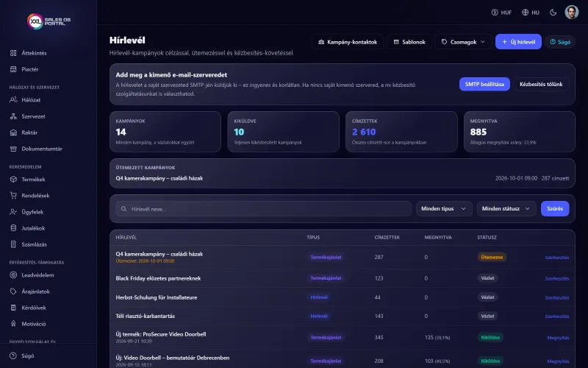
Task: Select the Termékek box icon
Action: click(x=13, y=180)
